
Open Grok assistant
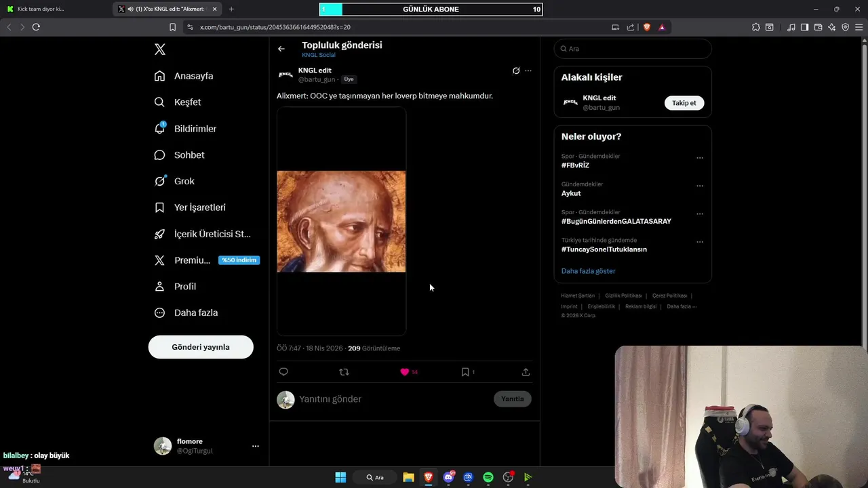pyautogui.click(x=174, y=181)
